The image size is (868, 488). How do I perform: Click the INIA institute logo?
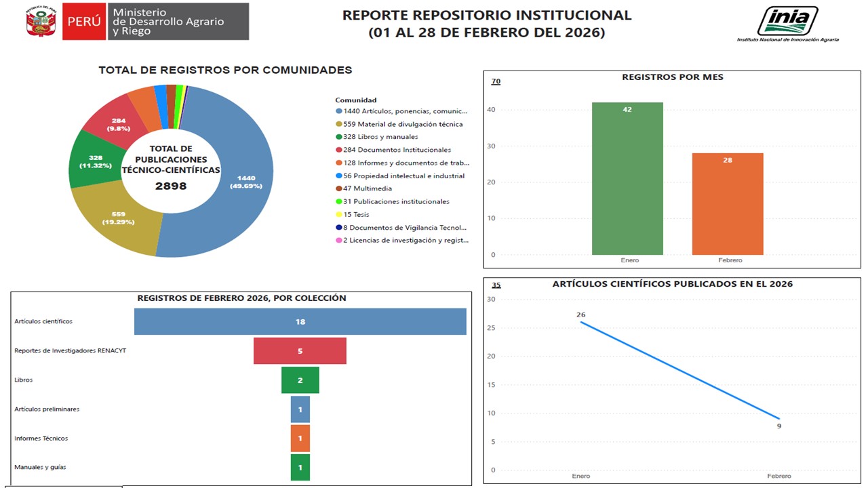[787, 24]
